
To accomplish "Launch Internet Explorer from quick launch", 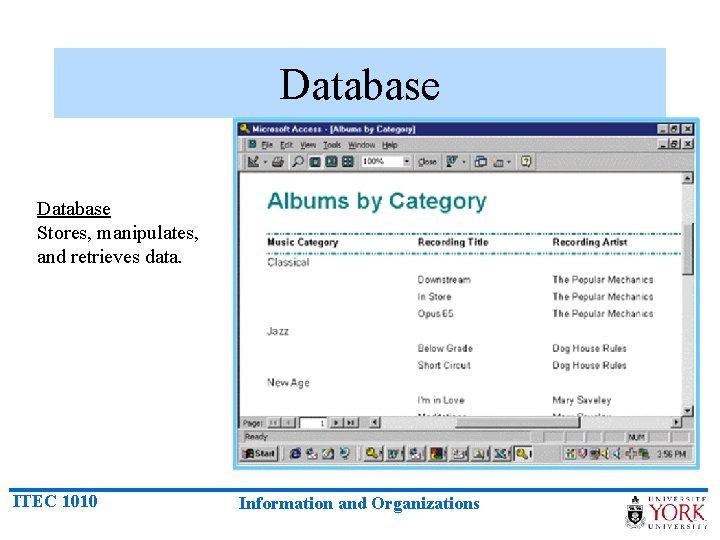I will pos(295,454).
